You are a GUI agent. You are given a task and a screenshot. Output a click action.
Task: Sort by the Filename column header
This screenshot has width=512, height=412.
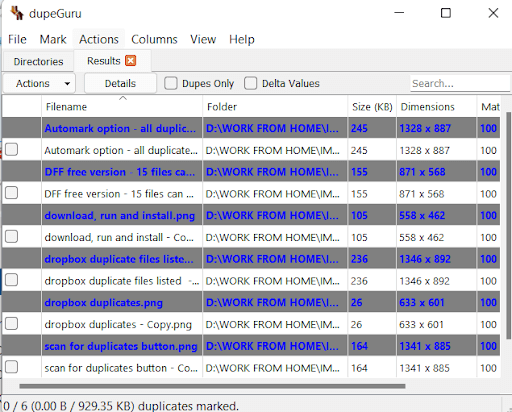[122, 107]
